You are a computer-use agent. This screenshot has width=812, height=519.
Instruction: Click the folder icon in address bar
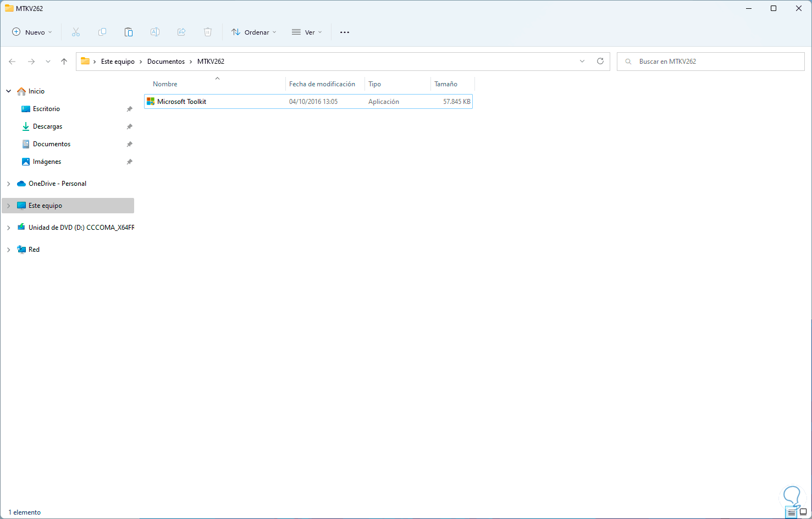pyautogui.click(x=85, y=61)
